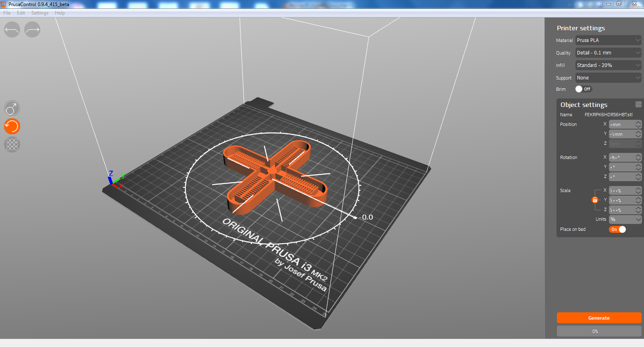Click the scale lock icon

tap(595, 200)
